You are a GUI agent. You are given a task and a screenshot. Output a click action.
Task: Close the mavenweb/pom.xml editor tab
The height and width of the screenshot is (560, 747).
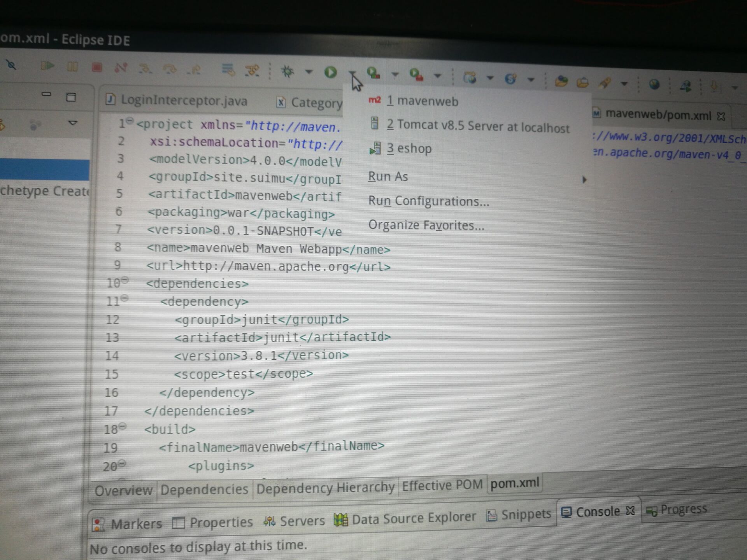click(721, 116)
